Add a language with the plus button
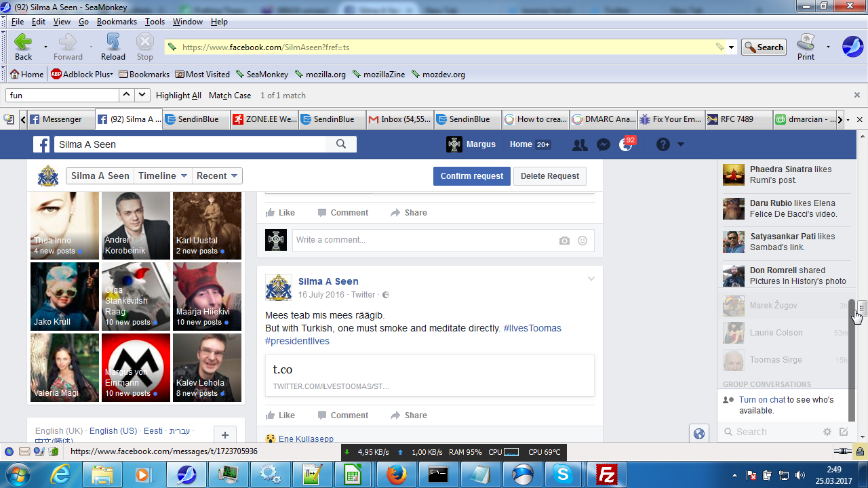 pyautogui.click(x=225, y=434)
